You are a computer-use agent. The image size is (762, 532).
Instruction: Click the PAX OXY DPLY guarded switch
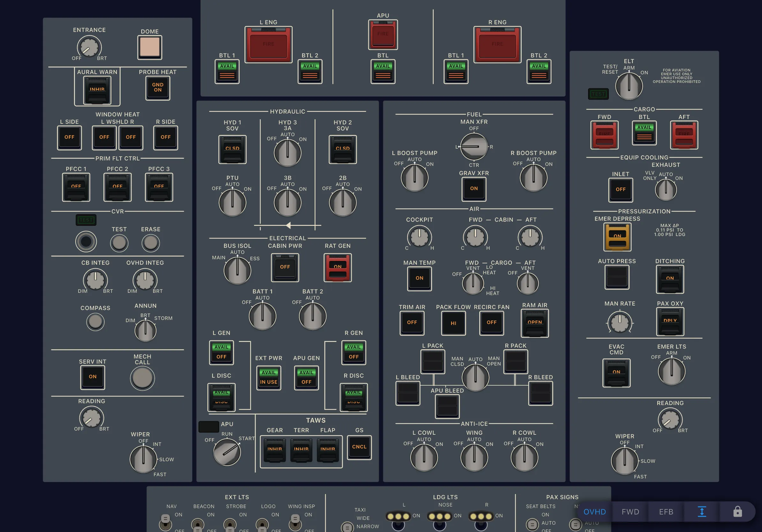[x=670, y=322]
